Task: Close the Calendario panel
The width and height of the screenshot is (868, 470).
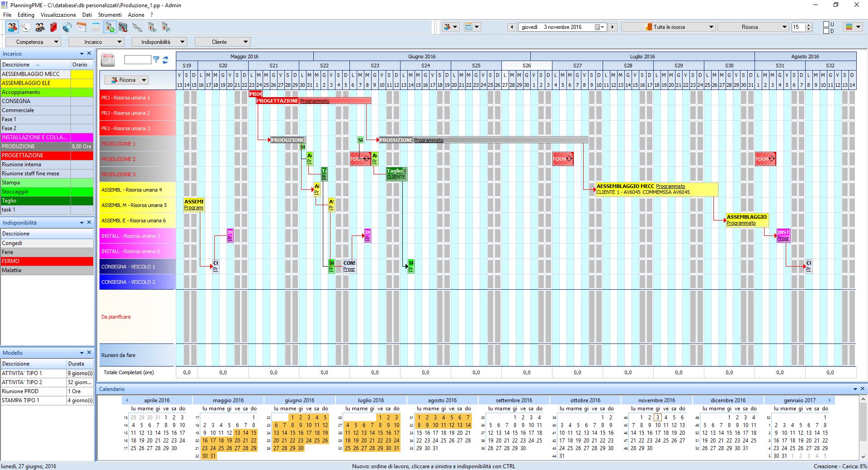Action: click(862, 389)
